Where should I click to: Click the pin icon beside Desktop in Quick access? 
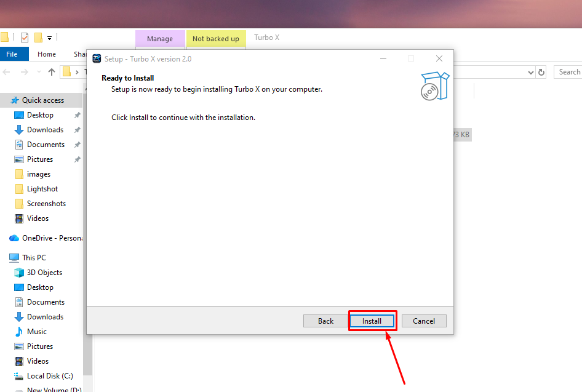77,115
